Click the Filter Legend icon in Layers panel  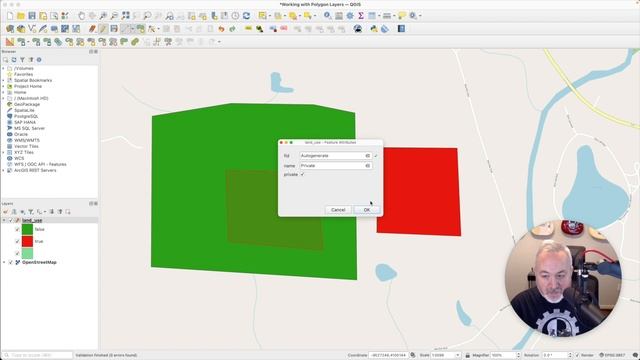click(31, 212)
